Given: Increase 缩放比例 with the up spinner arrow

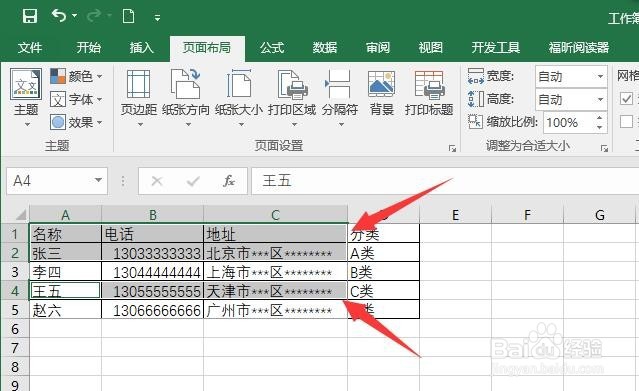Looking at the screenshot, I should (x=599, y=117).
